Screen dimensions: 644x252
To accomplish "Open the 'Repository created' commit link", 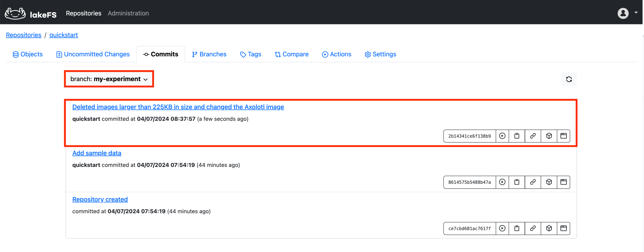I will pos(100,200).
